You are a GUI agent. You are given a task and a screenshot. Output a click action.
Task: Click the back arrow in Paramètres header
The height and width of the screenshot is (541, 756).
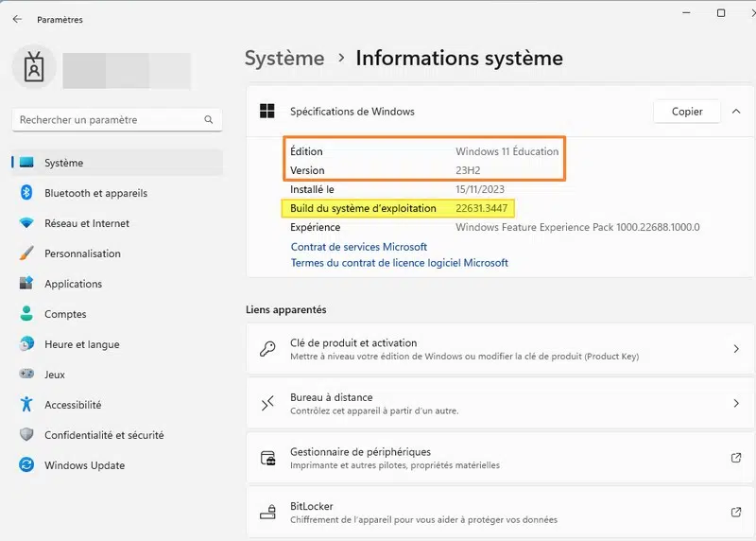17,19
